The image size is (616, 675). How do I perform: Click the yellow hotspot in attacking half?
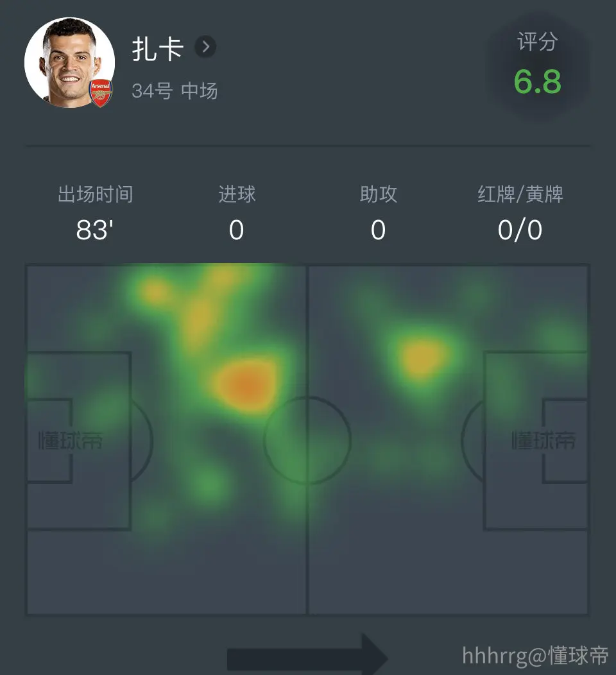click(x=423, y=357)
